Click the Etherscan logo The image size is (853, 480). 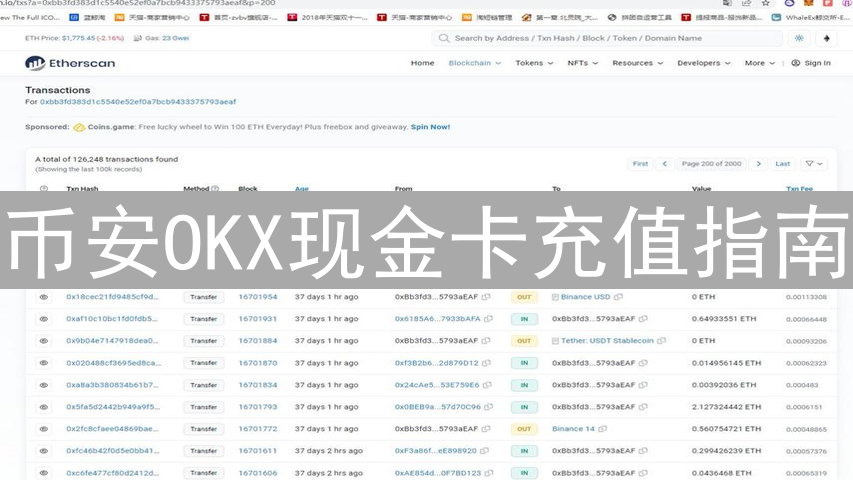pyautogui.click(x=70, y=63)
